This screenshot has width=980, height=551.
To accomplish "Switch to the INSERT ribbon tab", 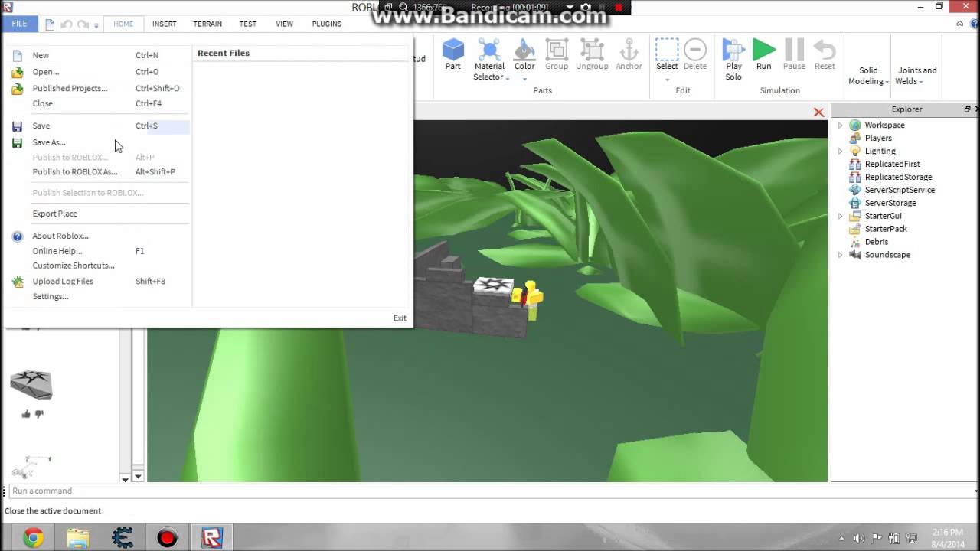I will (x=164, y=24).
